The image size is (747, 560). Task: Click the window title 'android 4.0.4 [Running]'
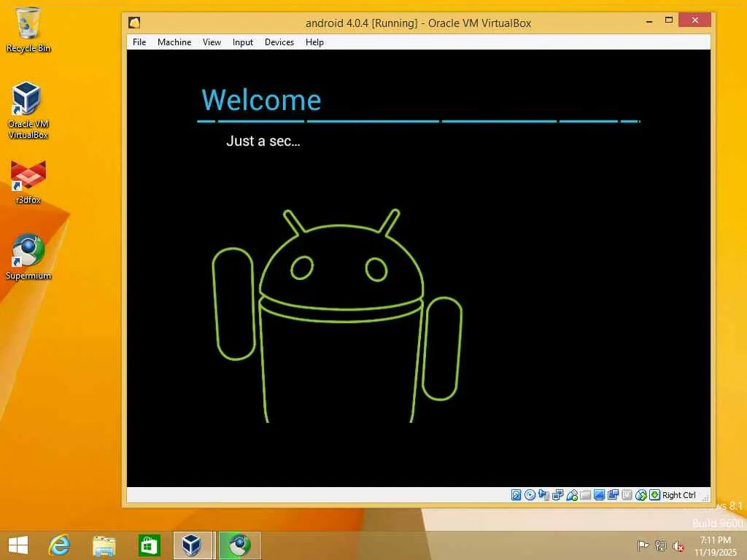pyautogui.click(x=362, y=23)
